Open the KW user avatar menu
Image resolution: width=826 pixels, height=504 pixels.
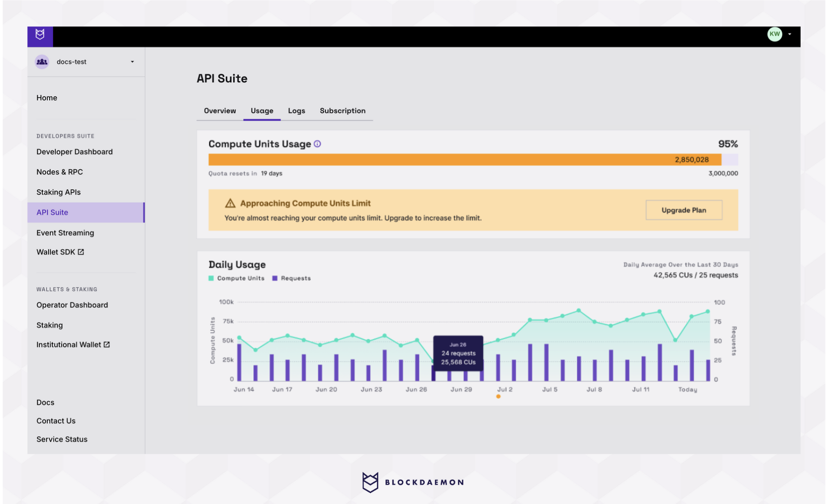(774, 34)
